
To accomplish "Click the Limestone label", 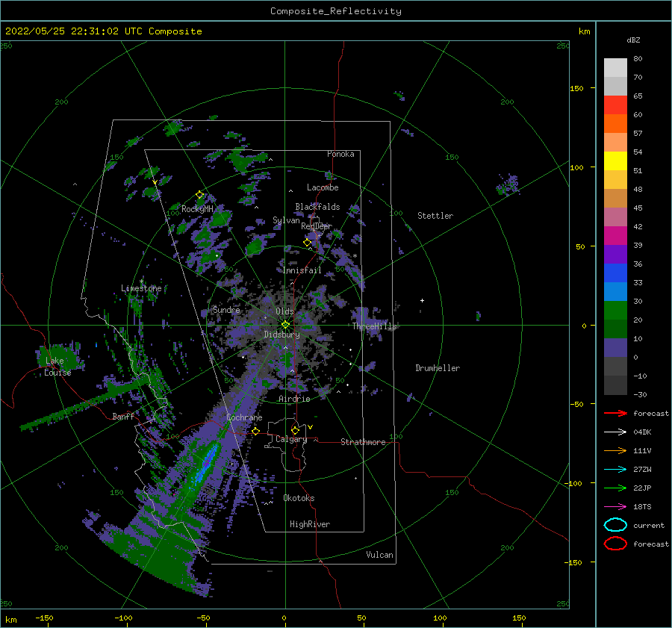I will pyautogui.click(x=141, y=288).
